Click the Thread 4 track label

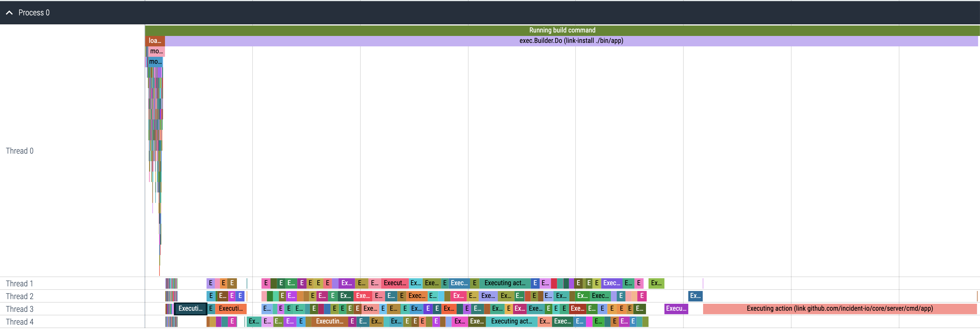point(20,322)
